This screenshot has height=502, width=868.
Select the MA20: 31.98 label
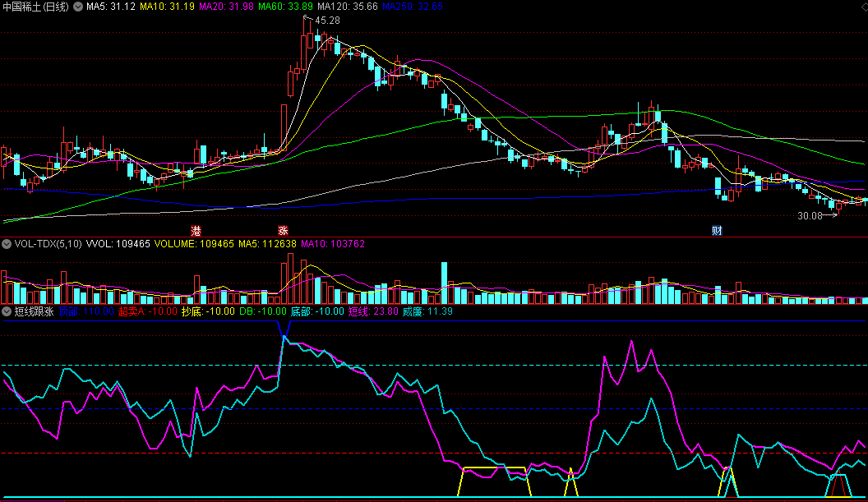226,7
